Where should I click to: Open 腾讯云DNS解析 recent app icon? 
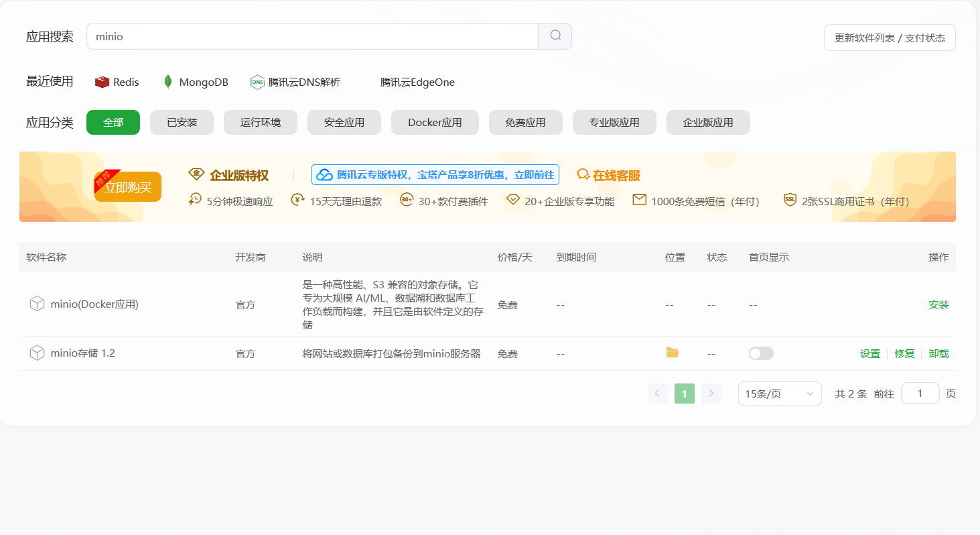[258, 82]
